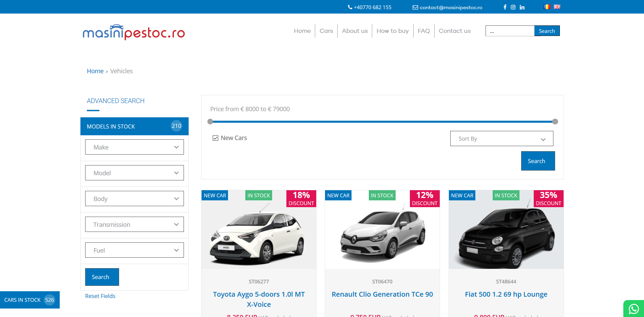Click the header search text field
This screenshot has width=644, height=317.
pos(510,31)
